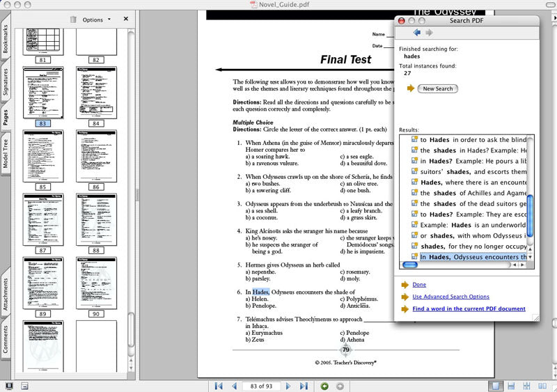Jump to the last page
The height and width of the screenshot is (392, 557).
304,386
